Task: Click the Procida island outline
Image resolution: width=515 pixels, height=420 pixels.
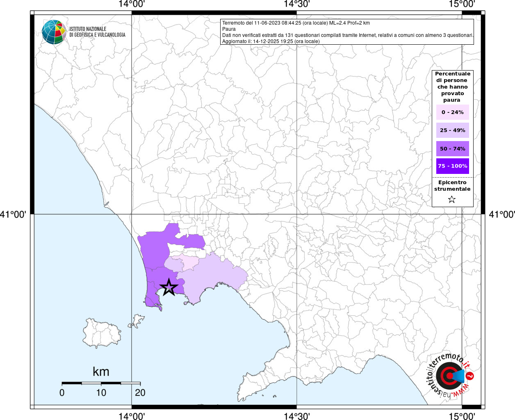Action: tap(137, 321)
